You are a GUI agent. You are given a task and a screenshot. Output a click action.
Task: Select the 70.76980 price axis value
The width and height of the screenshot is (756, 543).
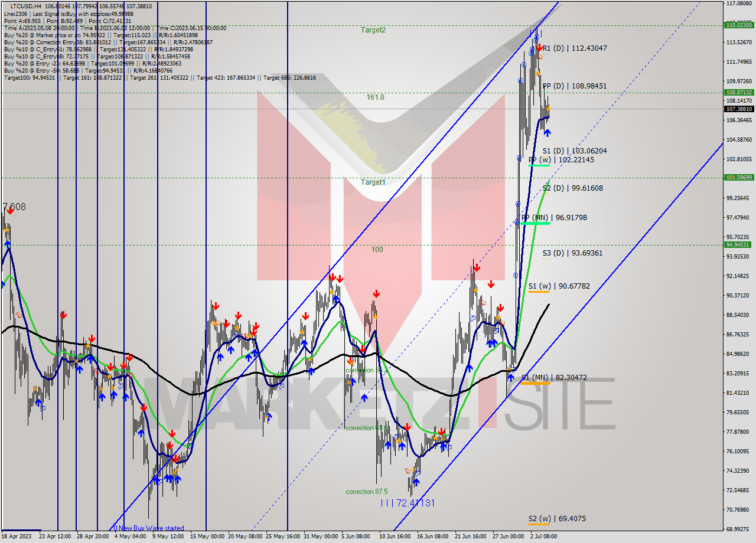[x=739, y=510]
